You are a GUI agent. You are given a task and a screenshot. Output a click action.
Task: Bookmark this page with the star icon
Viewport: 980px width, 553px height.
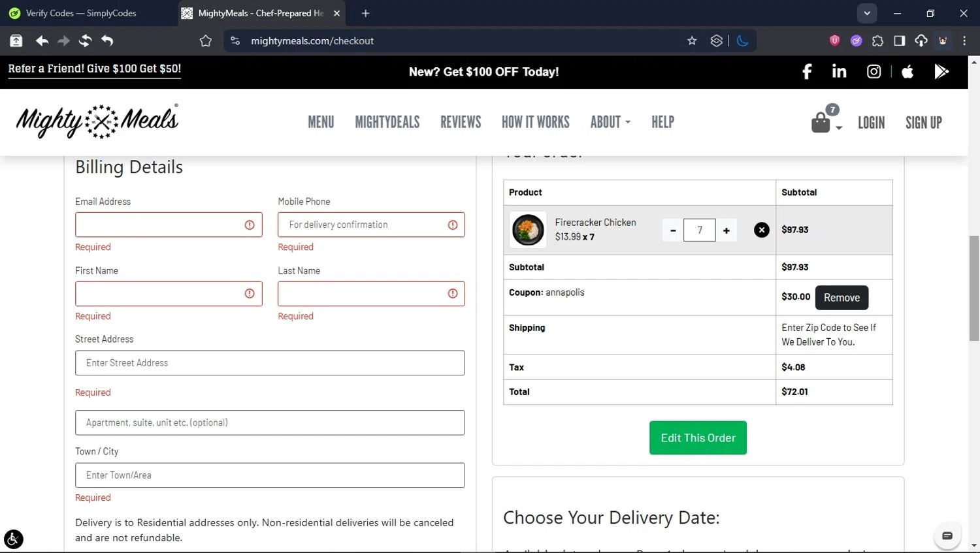coord(692,40)
